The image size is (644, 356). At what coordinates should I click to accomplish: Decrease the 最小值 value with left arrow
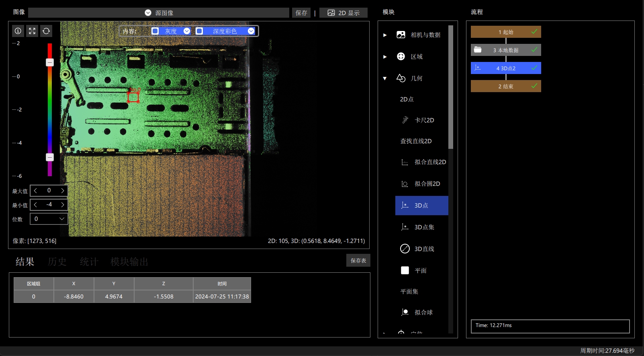click(x=35, y=205)
